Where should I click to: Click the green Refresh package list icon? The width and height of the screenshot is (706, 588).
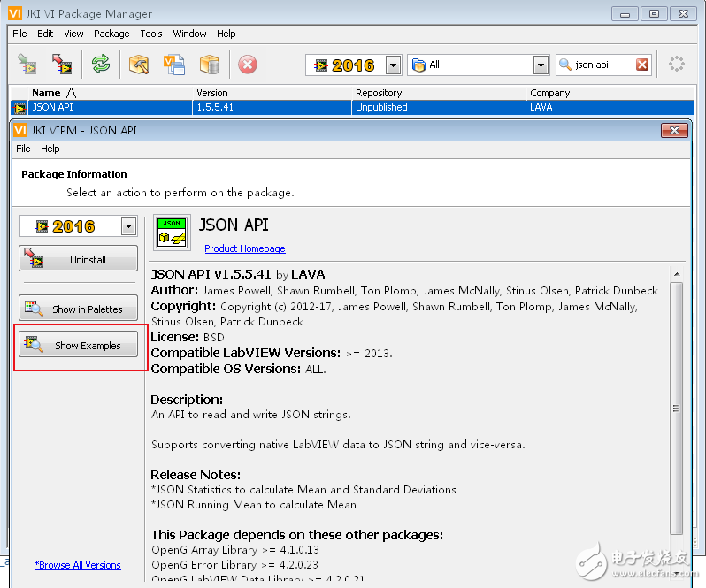pos(101,65)
